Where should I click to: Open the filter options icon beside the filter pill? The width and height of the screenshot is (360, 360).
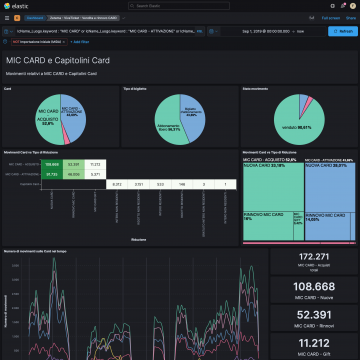tap(5, 42)
